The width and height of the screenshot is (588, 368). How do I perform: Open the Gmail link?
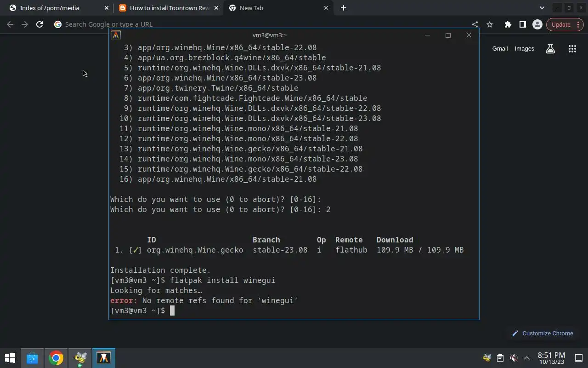[x=500, y=48]
